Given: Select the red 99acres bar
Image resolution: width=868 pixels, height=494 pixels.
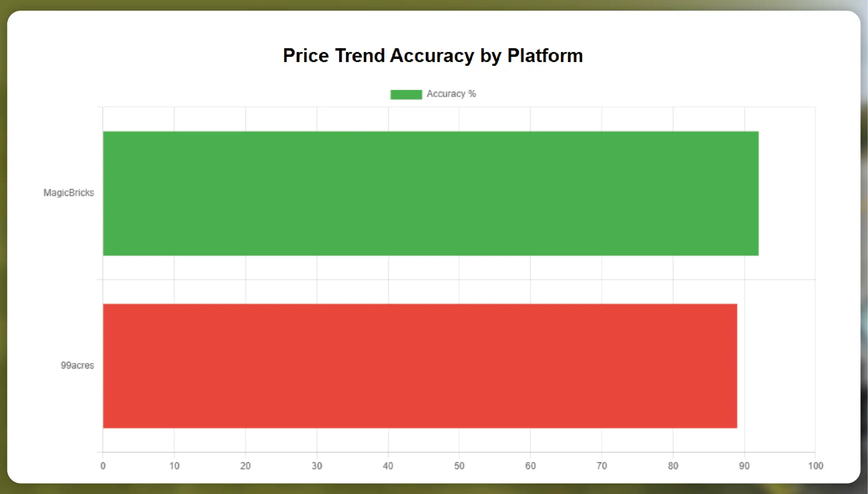Looking at the screenshot, I should (420, 366).
